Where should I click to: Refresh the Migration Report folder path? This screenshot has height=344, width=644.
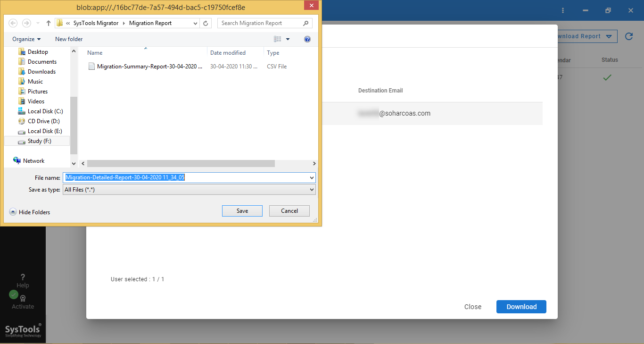[206, 23]
